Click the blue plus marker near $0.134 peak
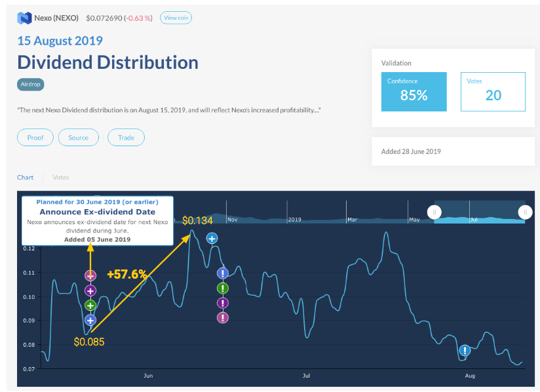Screen dimensions: 540x392 (212, 239)
